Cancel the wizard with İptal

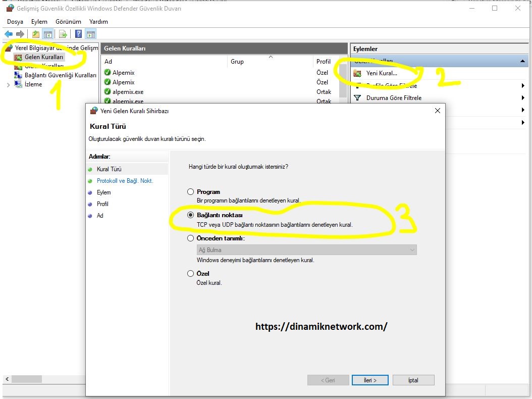(413, 380)
